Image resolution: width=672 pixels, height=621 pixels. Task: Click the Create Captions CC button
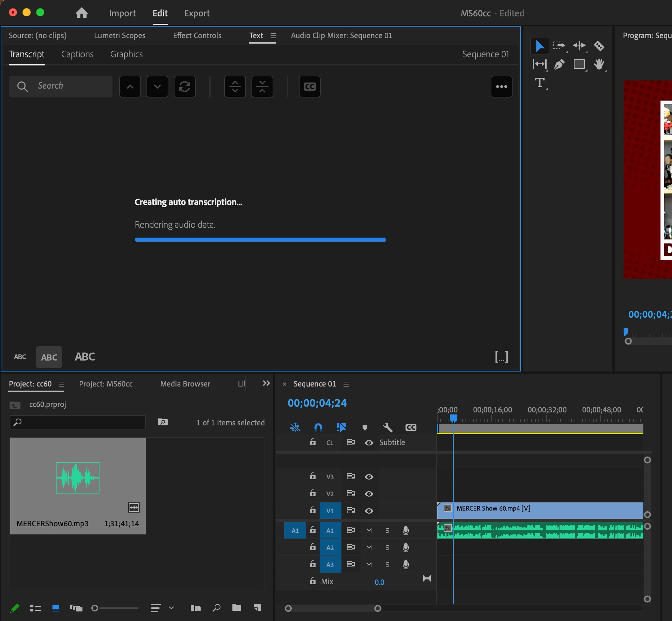point(309,87)
